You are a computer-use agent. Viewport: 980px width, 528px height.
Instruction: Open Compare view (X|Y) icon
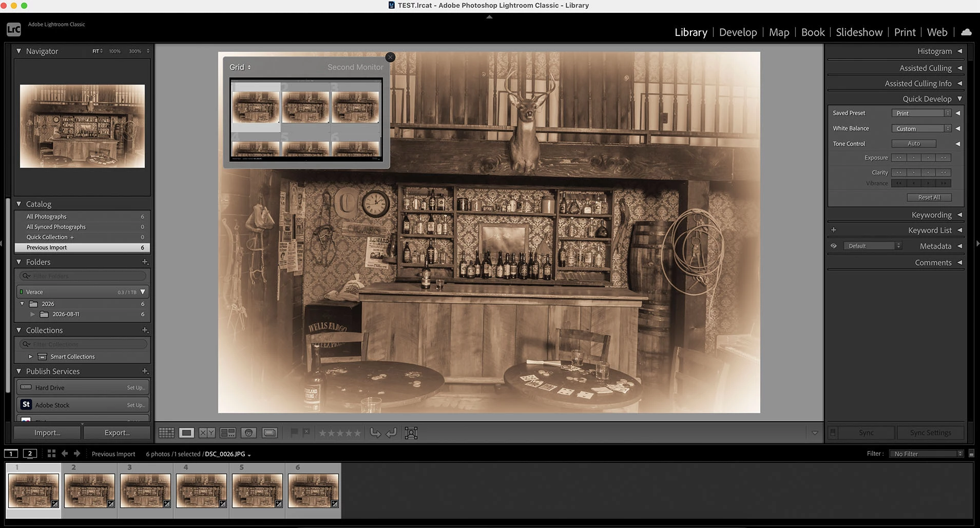[207, 433]
